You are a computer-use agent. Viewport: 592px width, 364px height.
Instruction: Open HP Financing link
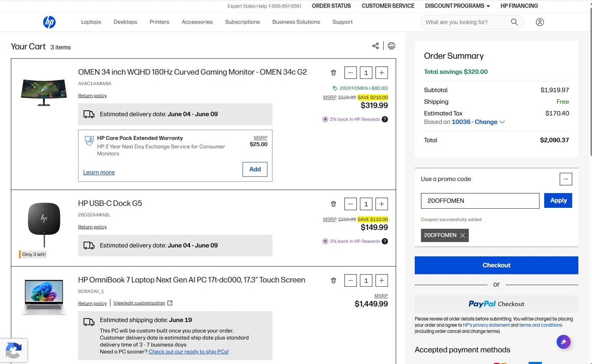tap(519, 6)
